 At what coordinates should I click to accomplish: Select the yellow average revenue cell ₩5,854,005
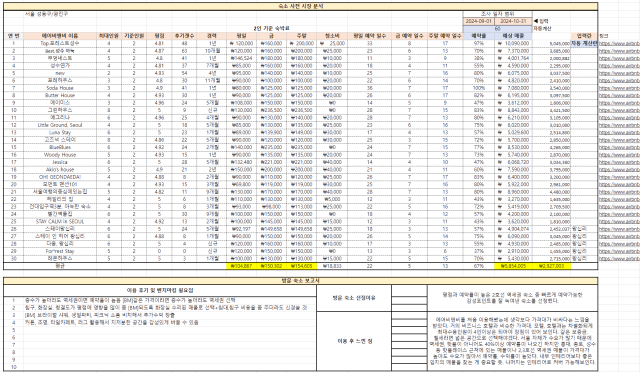click(513, 266)
